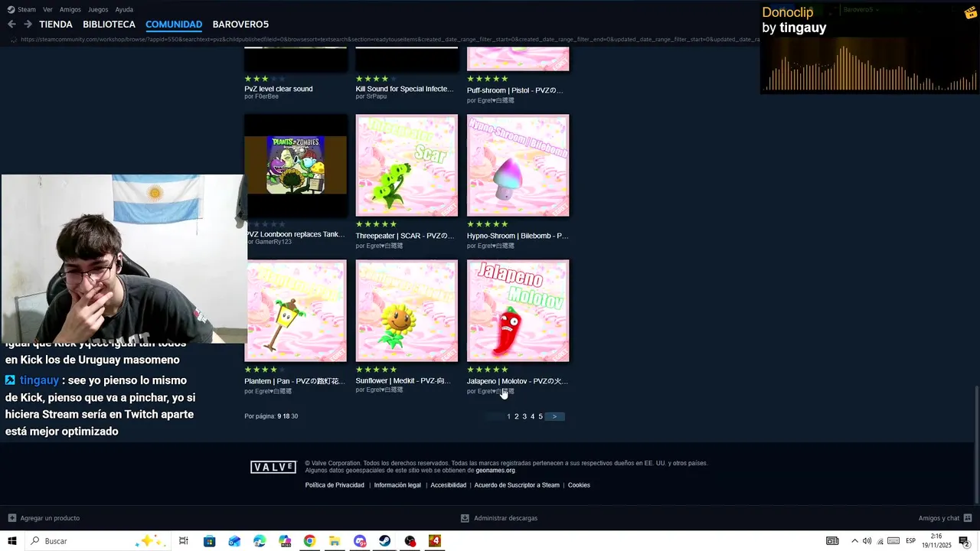Open the Windows notification center
The width and height of the screenshot is (980, 551).
point(965,541)
